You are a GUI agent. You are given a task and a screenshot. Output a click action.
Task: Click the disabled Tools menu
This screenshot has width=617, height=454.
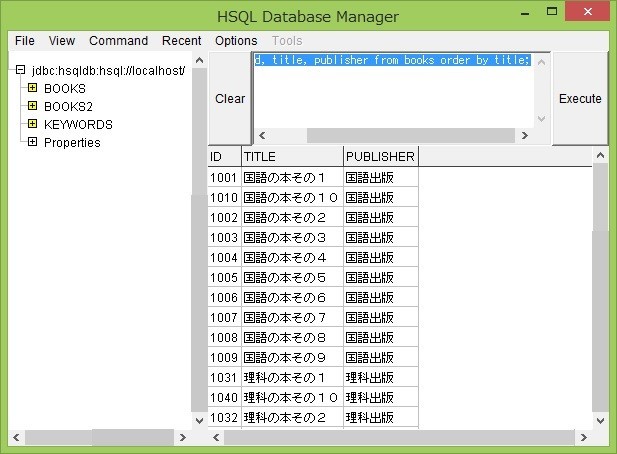tap(287, 41)
